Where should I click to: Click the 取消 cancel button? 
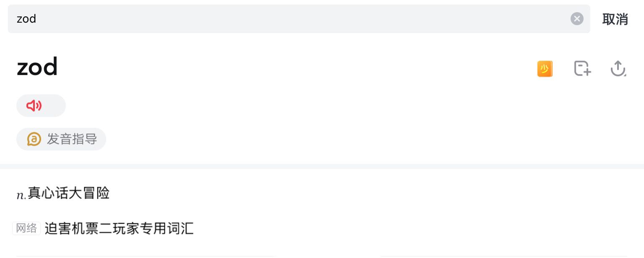pyautogui.click(x=615, y=19)
